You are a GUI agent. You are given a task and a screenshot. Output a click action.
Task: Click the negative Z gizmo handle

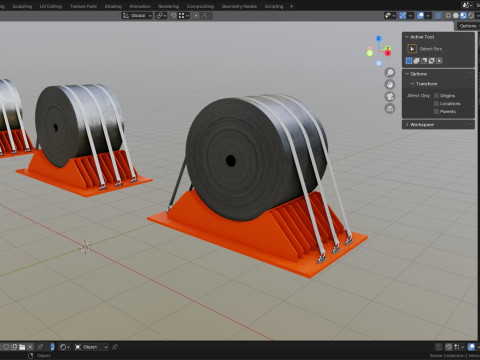pos(378,63)
